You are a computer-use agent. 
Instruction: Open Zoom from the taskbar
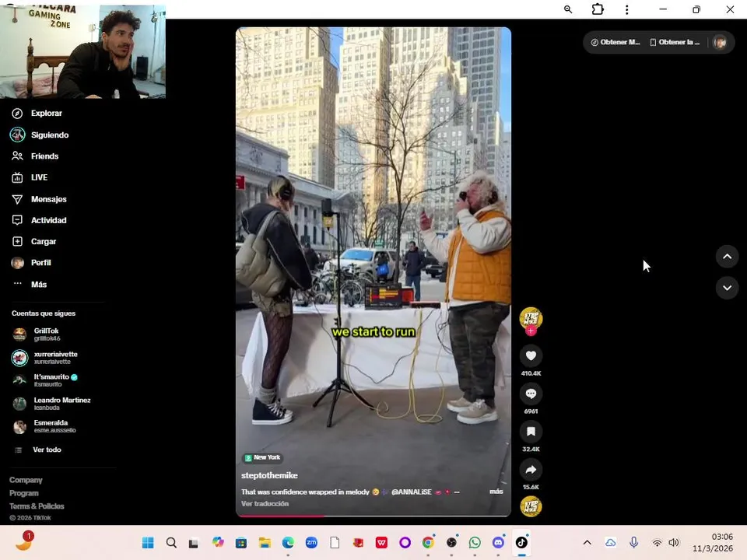tap(311, 542)
